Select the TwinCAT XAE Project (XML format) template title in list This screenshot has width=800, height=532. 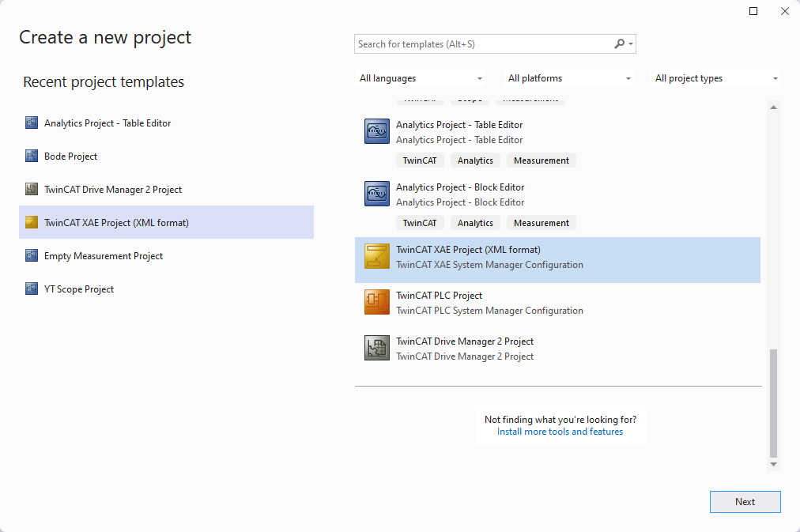[468, 250]
